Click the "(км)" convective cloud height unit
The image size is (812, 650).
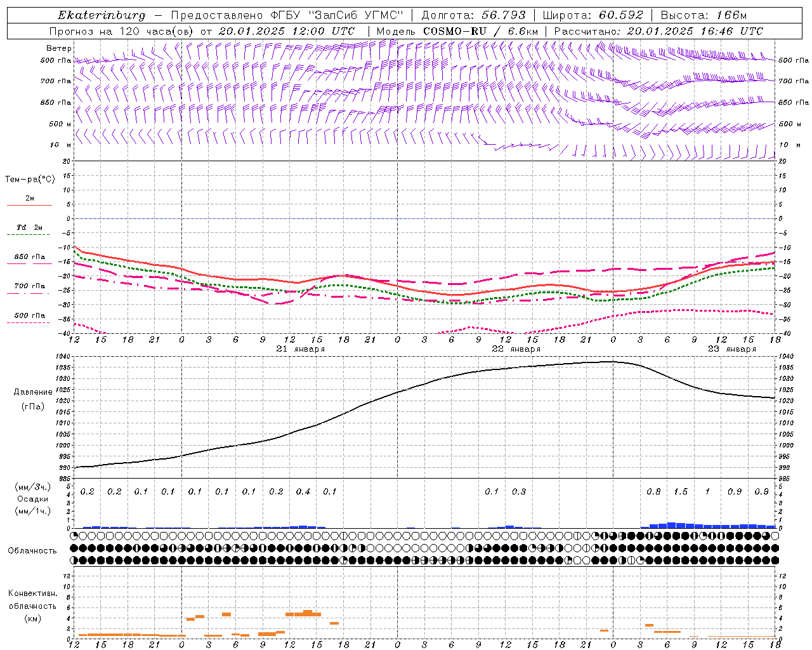pos(32,618)
